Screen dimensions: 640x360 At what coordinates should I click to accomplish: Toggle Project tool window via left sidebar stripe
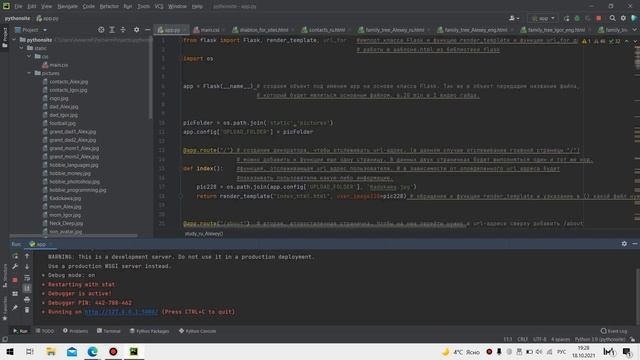pyautogui.click(x=4, y=37)
